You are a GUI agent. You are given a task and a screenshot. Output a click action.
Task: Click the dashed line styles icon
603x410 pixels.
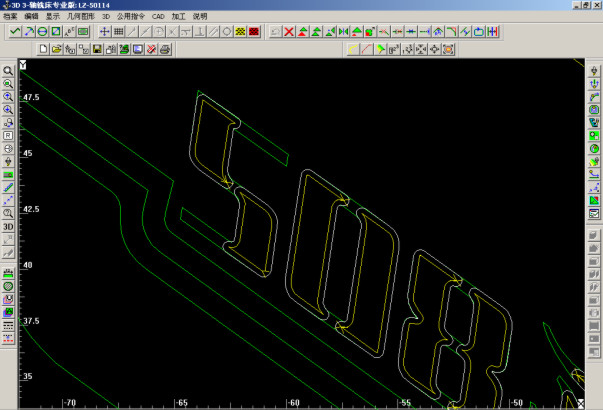pyautogui.click(x=8, y=325)
